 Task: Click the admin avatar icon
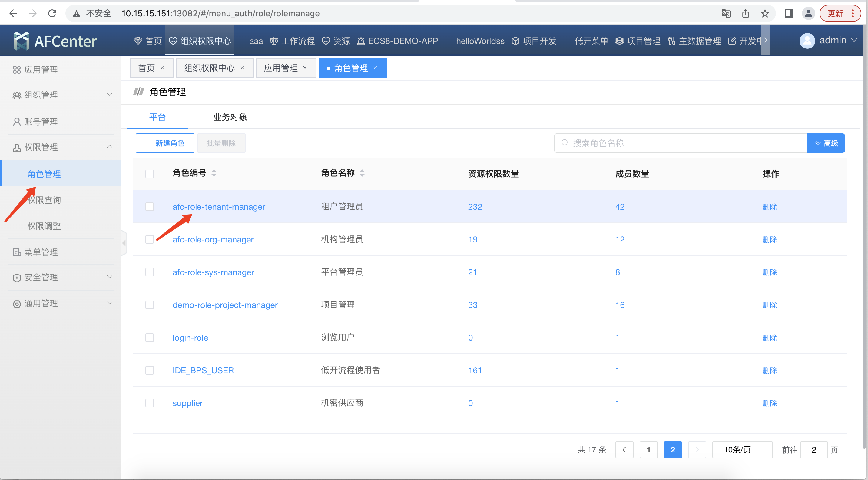(x=807, y=40)
